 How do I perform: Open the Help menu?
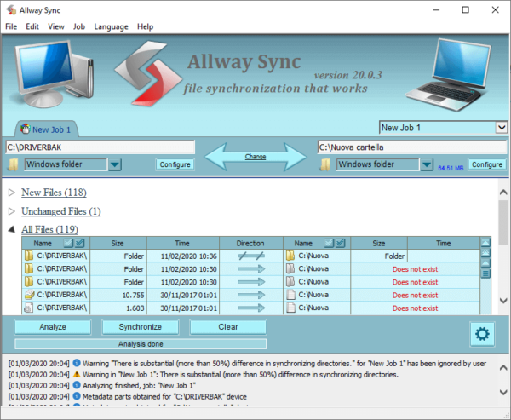pos(145,26)
